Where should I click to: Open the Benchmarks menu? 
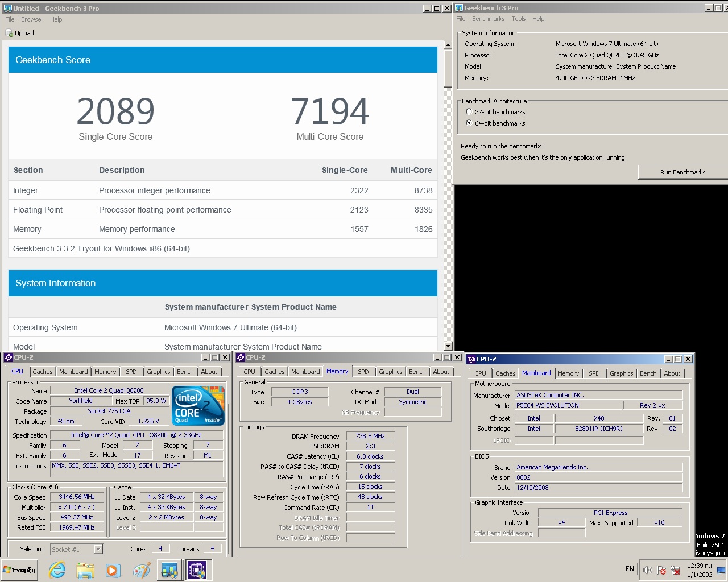point(488,19)
